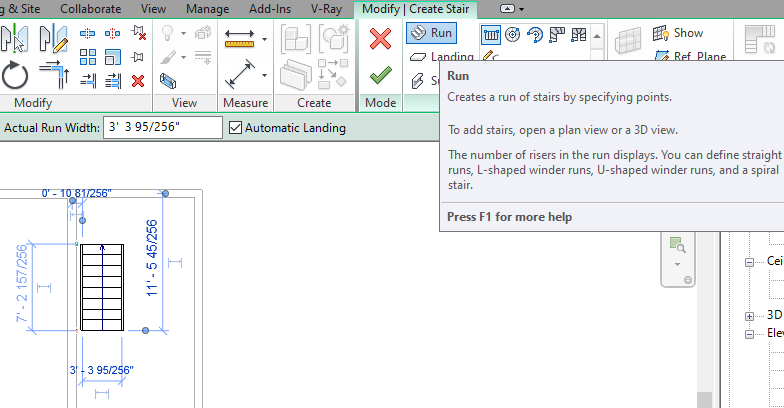
Task: Click the stair run in the drawing
Action: point(102,288)
